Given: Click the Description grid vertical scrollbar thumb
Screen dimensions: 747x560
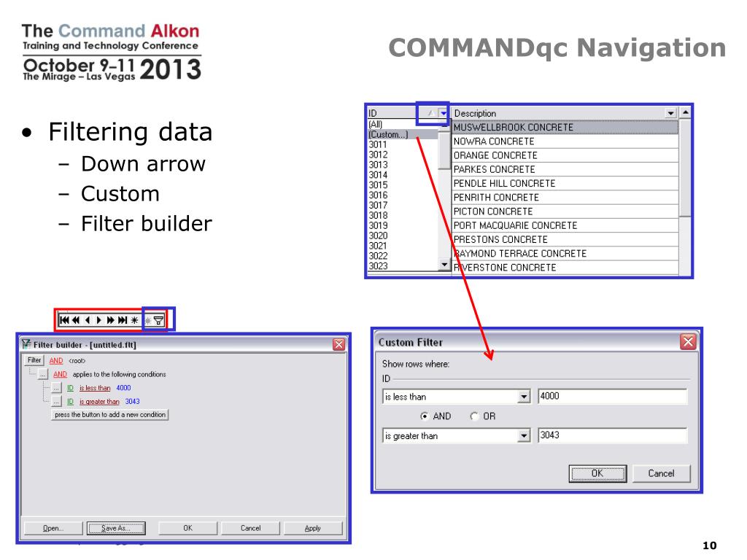Looking at the screenshot, I should tap(685, 168).
